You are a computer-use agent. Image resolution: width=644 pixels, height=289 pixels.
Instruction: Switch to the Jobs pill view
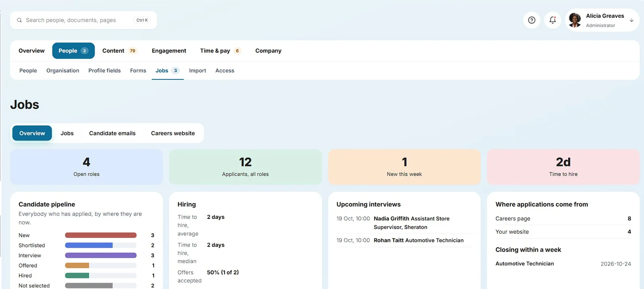pos(67,133)
